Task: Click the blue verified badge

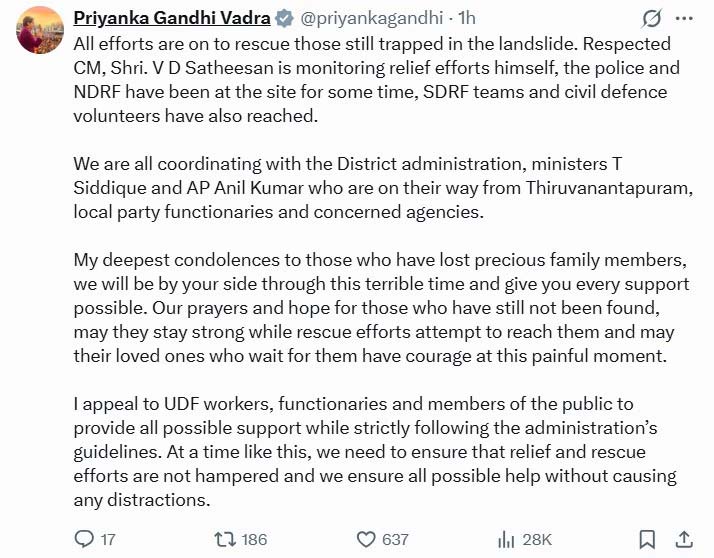Action: point(285,19)
